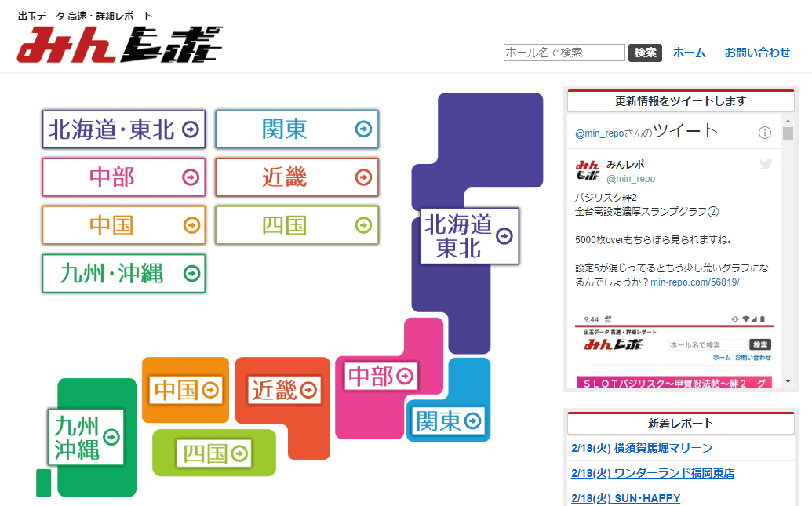Click the Twitter widget scroll down arrow
Image resolution: width=812 pixels, height=506 pixels.
[788, 381]
